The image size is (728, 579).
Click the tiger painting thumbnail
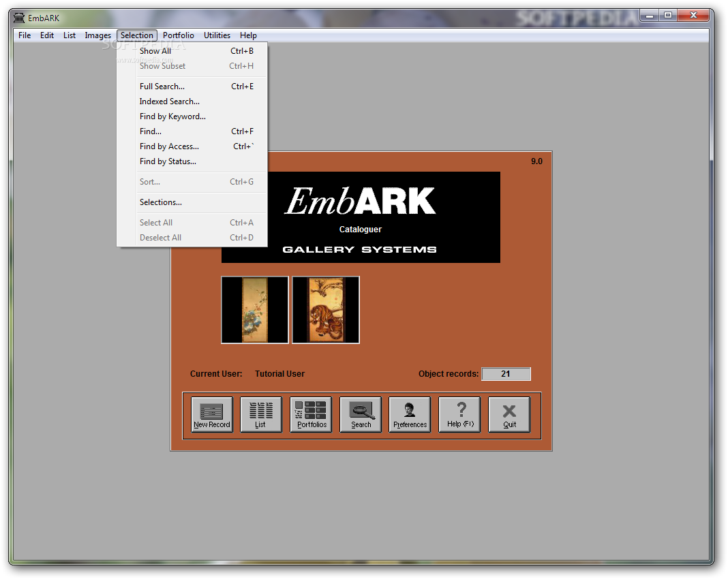pyautogui.click(x=326, y=310)
